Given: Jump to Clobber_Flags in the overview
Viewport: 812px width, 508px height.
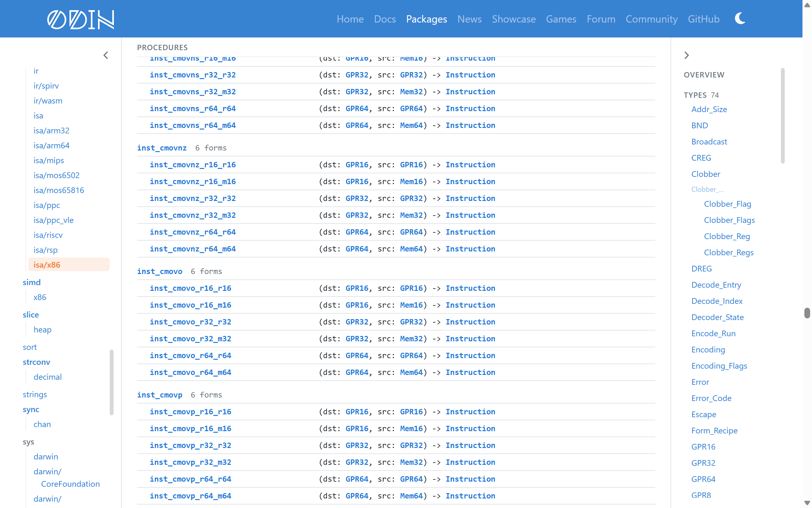Looking at the screenshot, I should (x=729, y=220).
